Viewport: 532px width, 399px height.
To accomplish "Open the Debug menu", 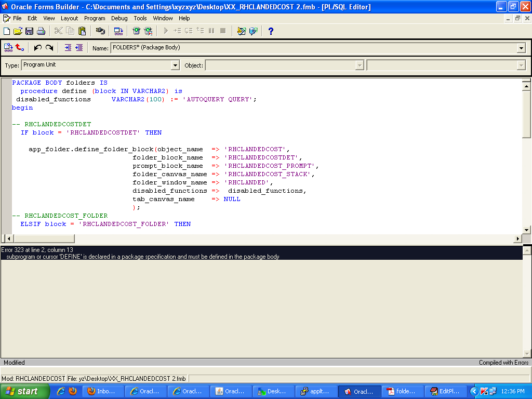I will (x=119, y=18).
